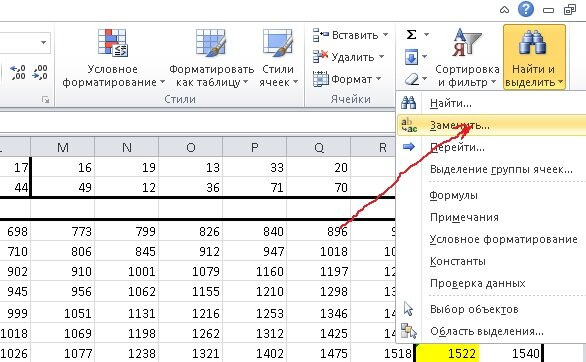Open Cell Styles (Стили ячеек) icon
Image resolution: width=586 pixels, height=362 pixels.
pos(277,43)
